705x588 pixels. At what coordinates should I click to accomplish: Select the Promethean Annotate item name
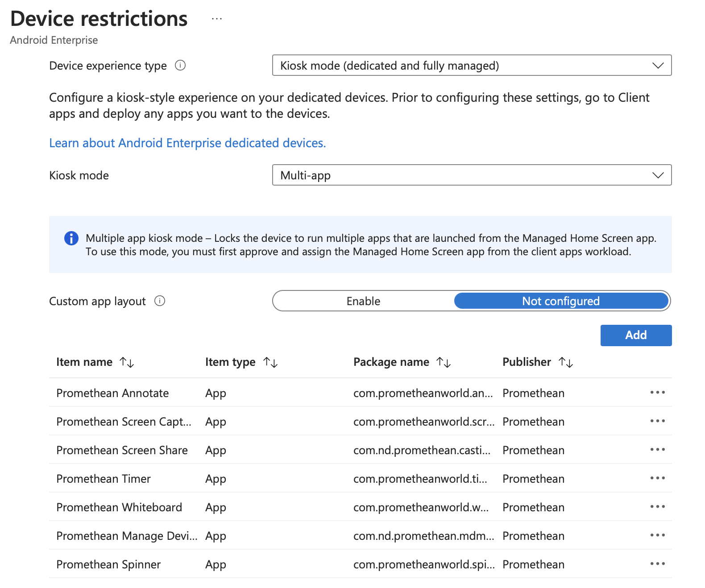click(112, 393)
